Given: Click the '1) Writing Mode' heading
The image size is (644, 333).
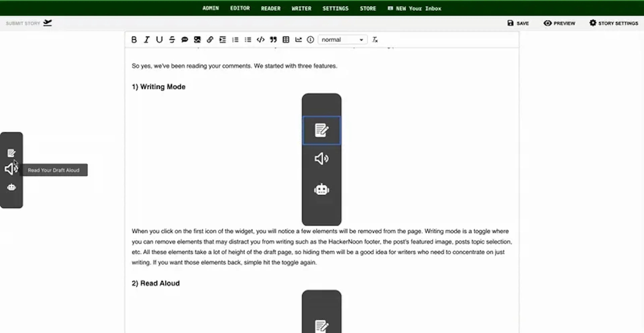Looking at the screenshot, I should (x=158, y=87).
